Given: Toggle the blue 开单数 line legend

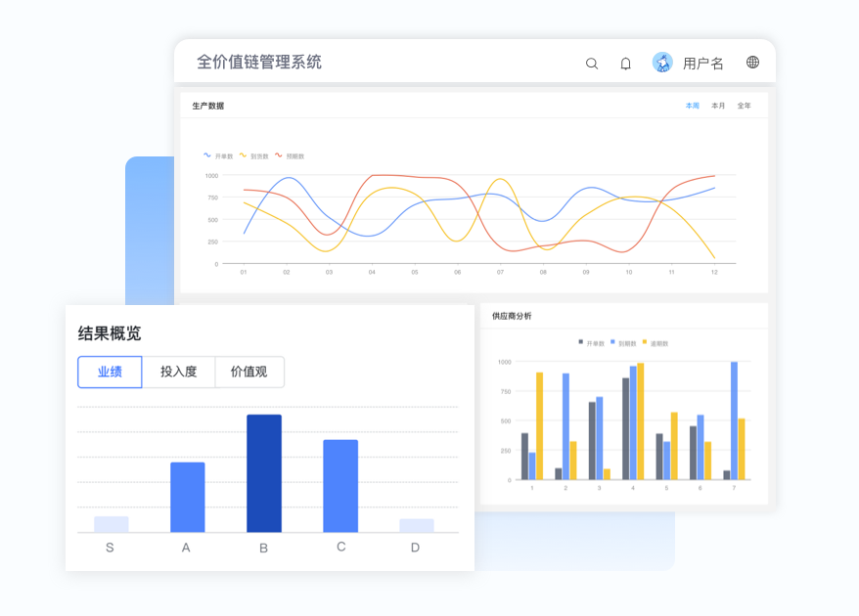Looking at the screenshot, I should (218, 156).
